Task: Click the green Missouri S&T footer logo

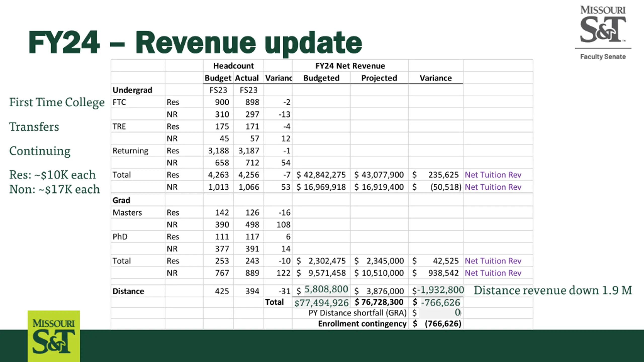Action: (x=54, y=336)
